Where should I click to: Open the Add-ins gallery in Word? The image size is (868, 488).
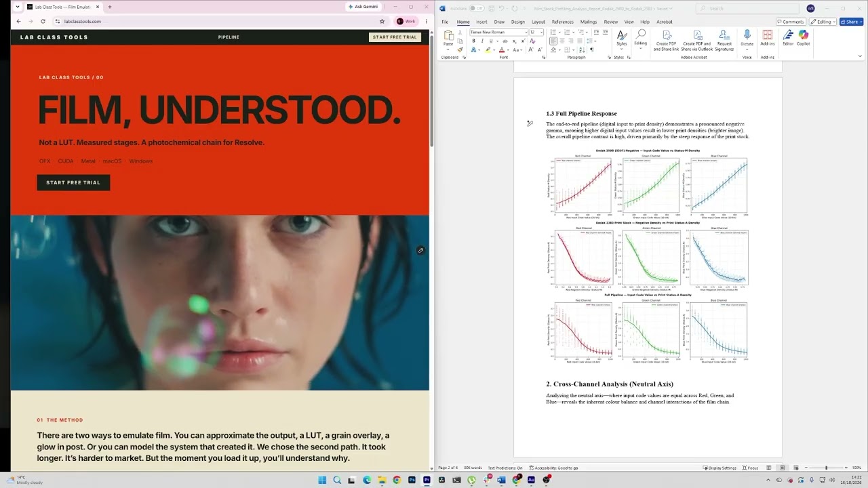768,38
